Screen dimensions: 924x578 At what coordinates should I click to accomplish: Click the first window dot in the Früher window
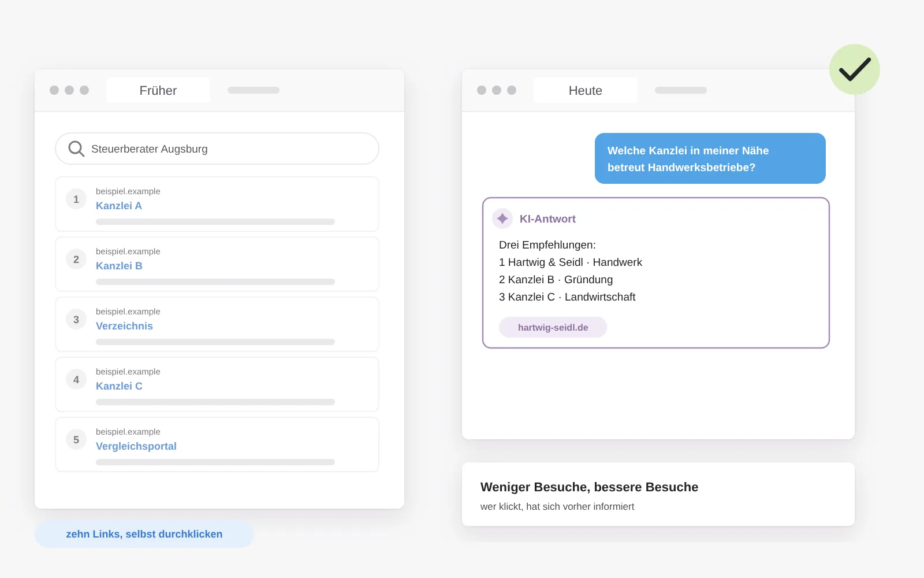(54, 90)
